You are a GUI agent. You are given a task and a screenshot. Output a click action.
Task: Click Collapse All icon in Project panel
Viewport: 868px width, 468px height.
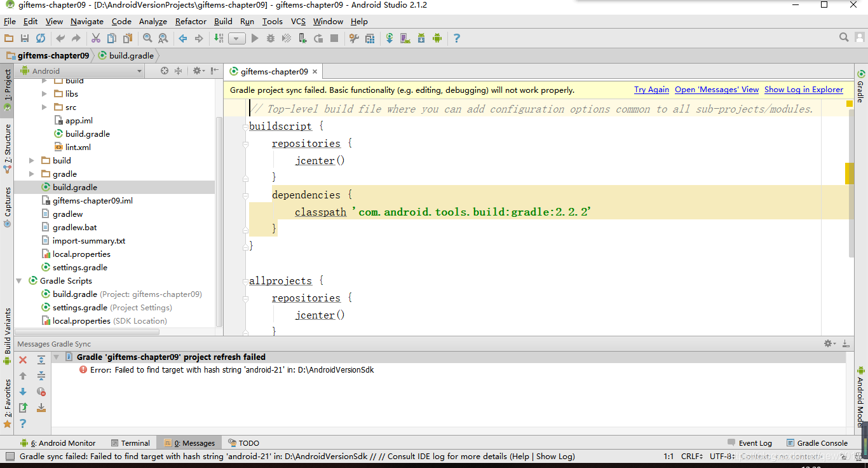(179, 71)
